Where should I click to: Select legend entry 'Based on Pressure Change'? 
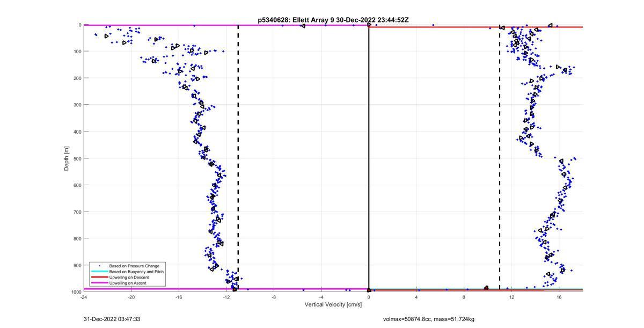[134, 266]
